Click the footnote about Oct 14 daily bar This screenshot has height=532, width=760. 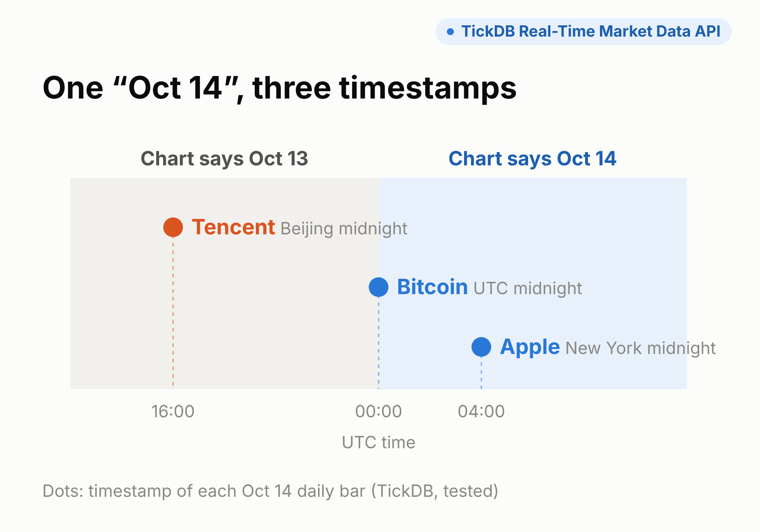(x=271, y=491)
